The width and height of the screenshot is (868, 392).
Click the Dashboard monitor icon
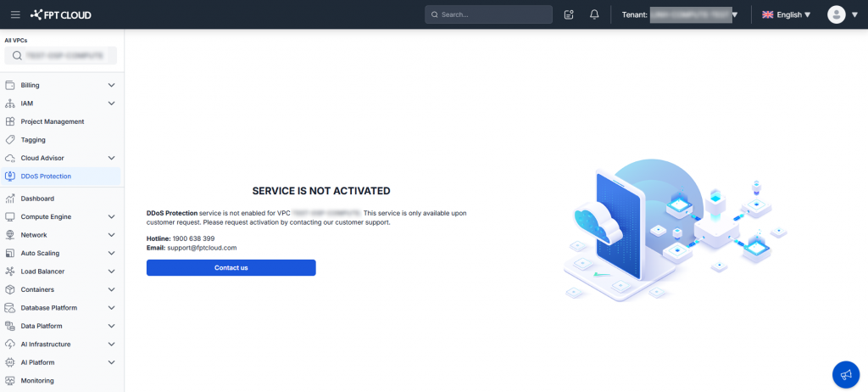[10, 199]
